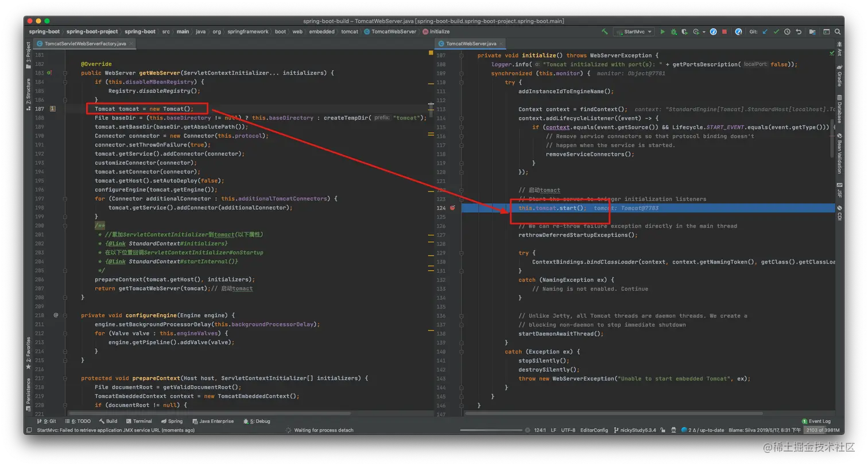Screen dimensions: 868x466
Task: Toggle the breakpoint at line 124
Action: 452,208
